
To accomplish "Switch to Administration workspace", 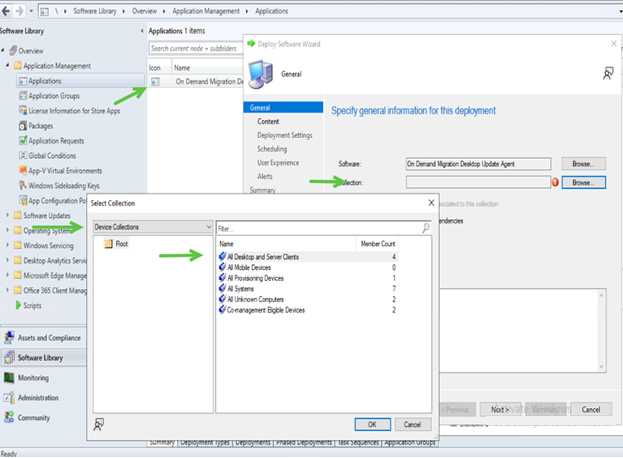I will 43,397.
